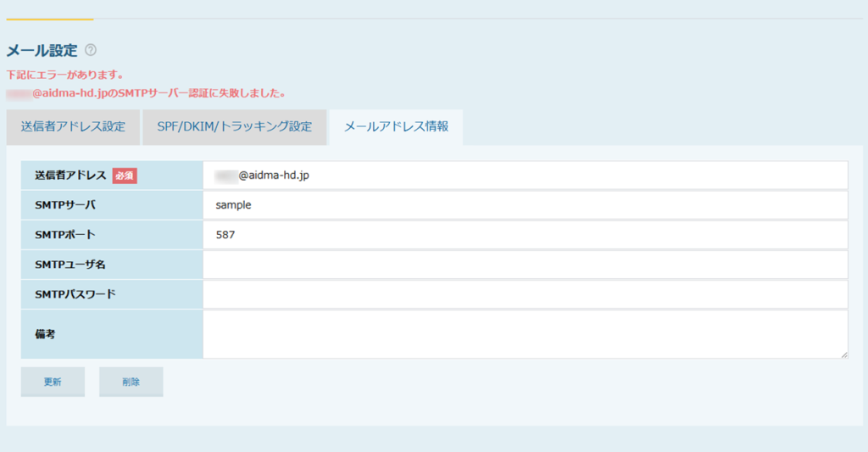
Task: Click the SMTPパスワード row label
Action: [75, 294]
